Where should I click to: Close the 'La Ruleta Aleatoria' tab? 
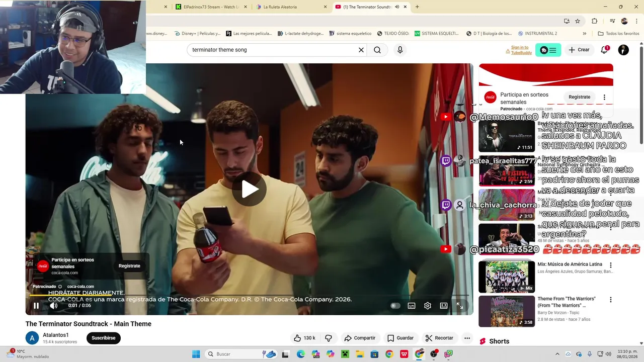pos(325,7)
